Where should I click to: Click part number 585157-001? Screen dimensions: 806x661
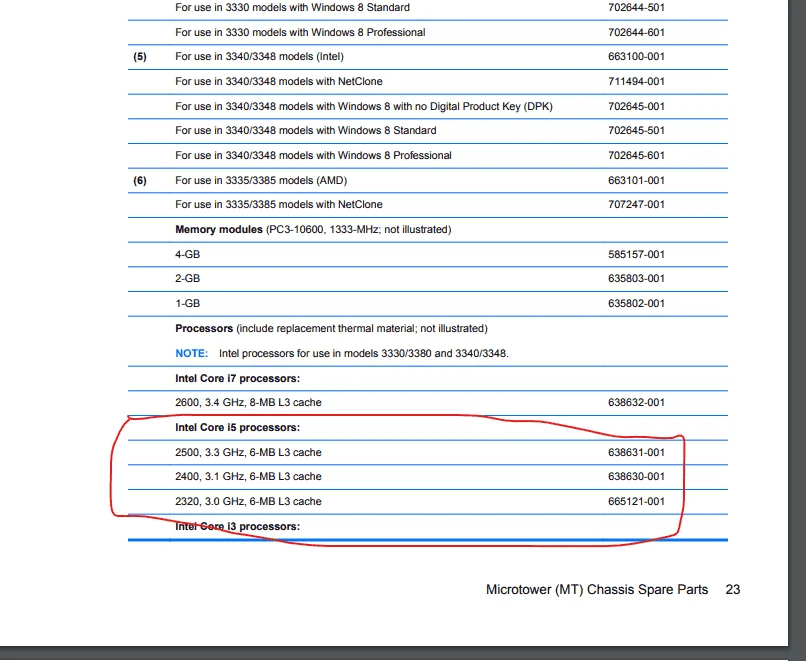636,254
